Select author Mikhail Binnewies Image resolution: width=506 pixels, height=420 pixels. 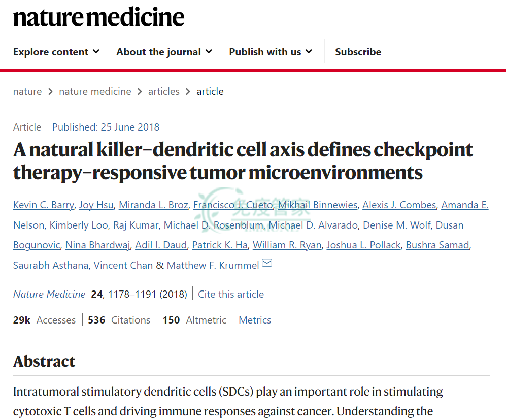coord(318,205)
